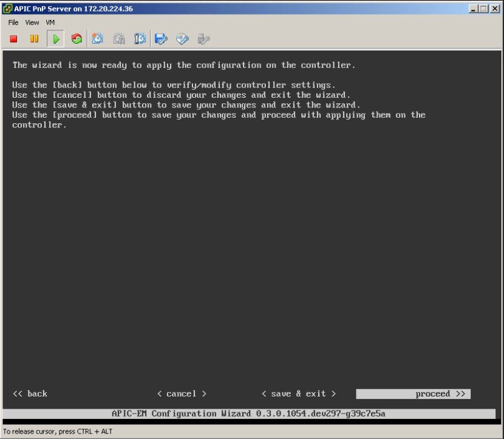Screen dimensions: 504x439
Task: Revert to the current snapshot icon
Action: coord(119,39)
